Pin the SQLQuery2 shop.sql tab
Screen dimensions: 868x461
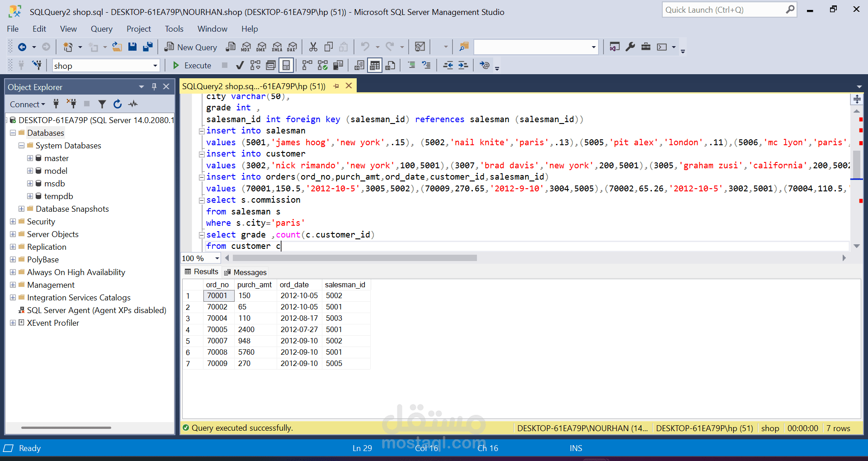pyautogui.click(x=336, y=86)
